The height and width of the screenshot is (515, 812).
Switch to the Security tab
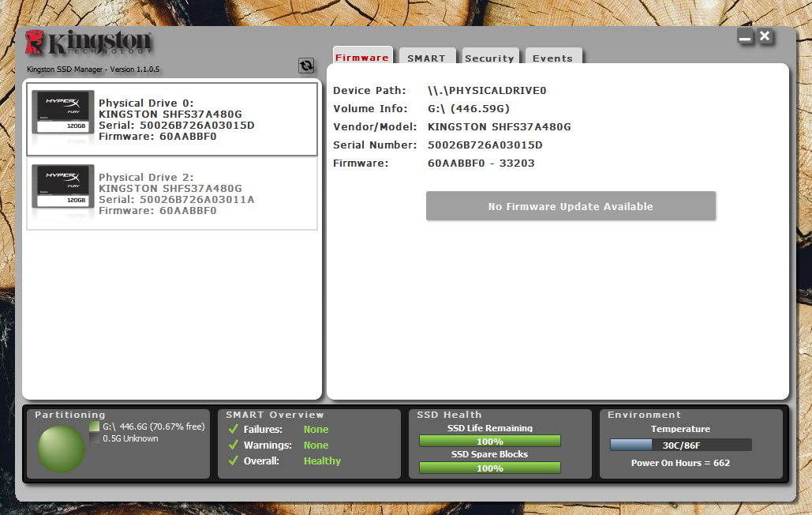click(489, 57)
